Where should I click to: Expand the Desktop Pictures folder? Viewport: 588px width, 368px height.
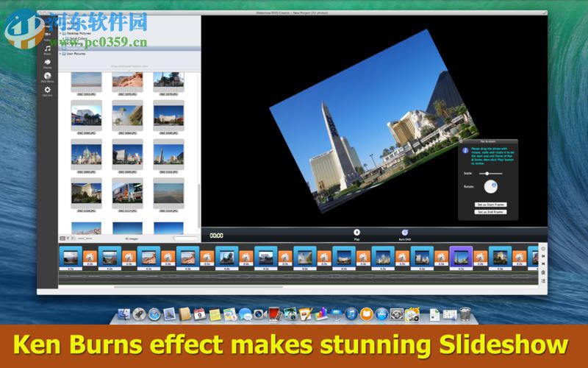(x=60, y=33)
